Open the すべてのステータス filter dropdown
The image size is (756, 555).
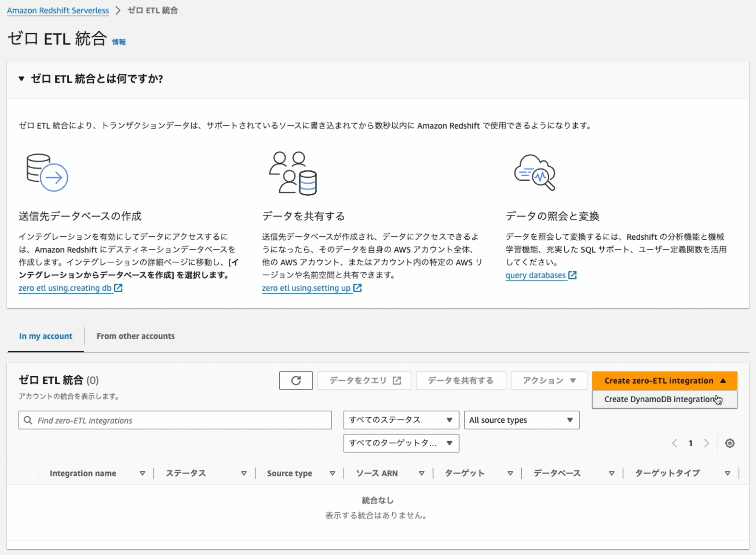click(x=401, y=420)
